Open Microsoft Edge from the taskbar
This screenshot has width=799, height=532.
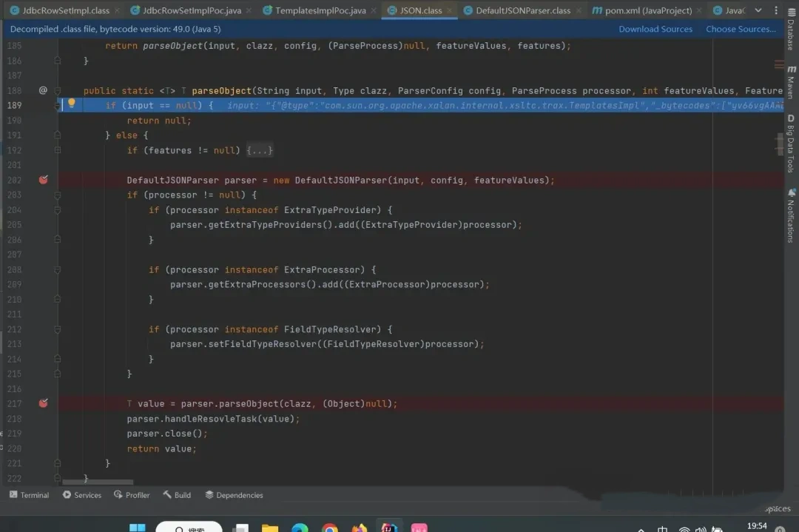(x=300, y=528)
